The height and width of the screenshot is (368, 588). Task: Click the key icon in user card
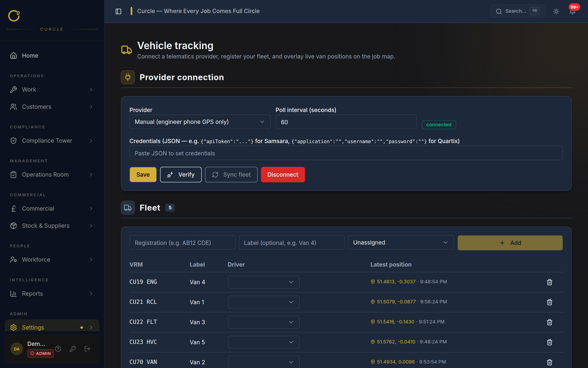pyautogui.click(x=73, y=349)
